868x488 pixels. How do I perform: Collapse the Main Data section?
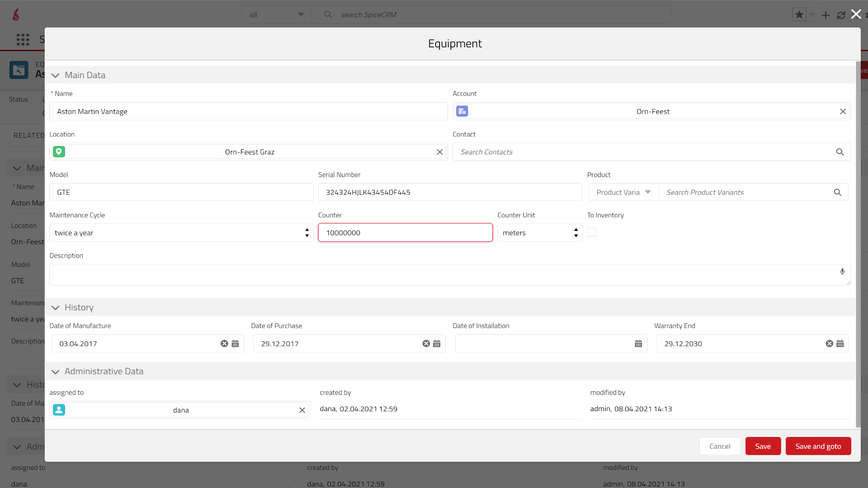pyautogui.click(x=55, y=75)
